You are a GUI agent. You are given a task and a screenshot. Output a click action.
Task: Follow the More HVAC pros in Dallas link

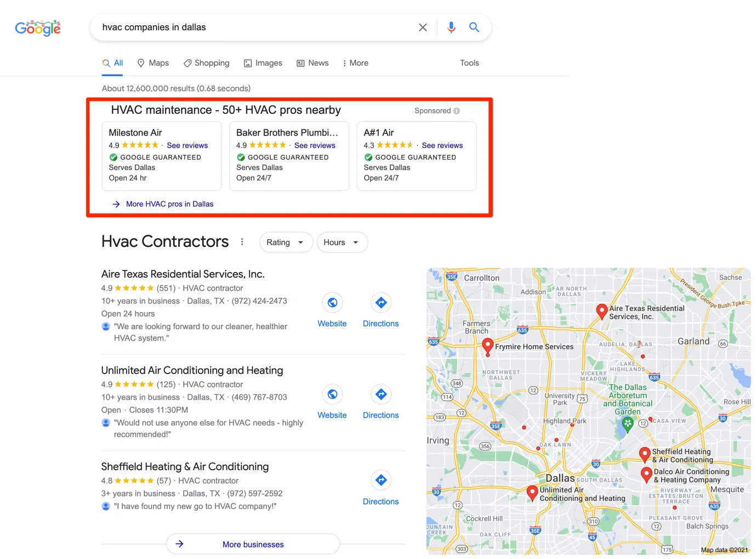click(x=169, y=204)
